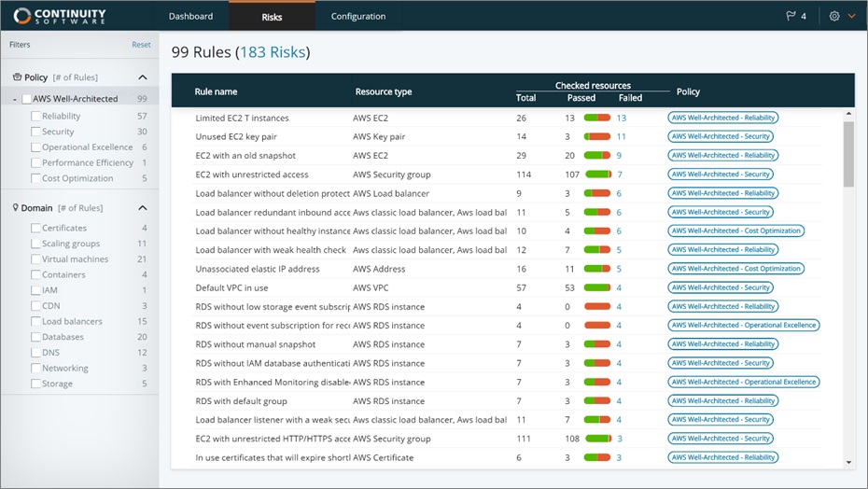This screenshot has height=489, width=868.
Task: Open 9 failed for EC2 with old snapshot
Action: tap(619, 156)
